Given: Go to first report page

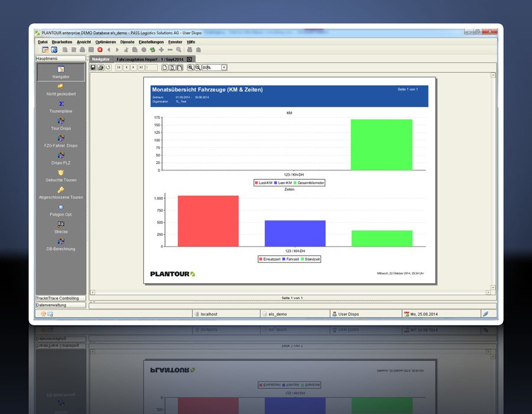Looking at the screenshot, I should coord(119,67).
